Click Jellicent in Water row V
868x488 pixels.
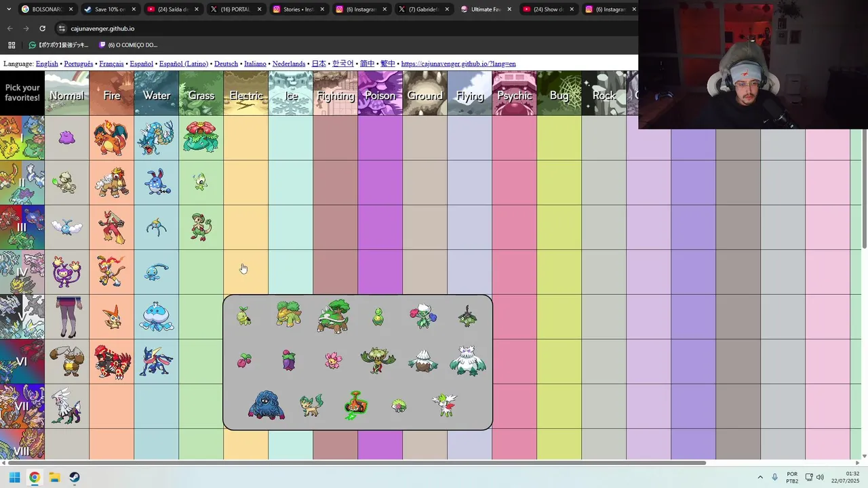[x=156, y=317]
